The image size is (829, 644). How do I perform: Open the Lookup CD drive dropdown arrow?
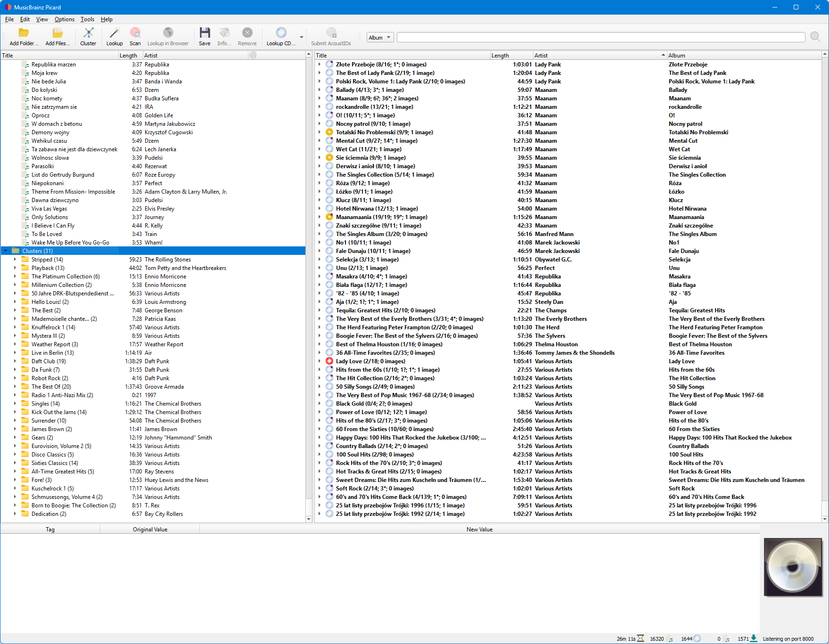302,37
